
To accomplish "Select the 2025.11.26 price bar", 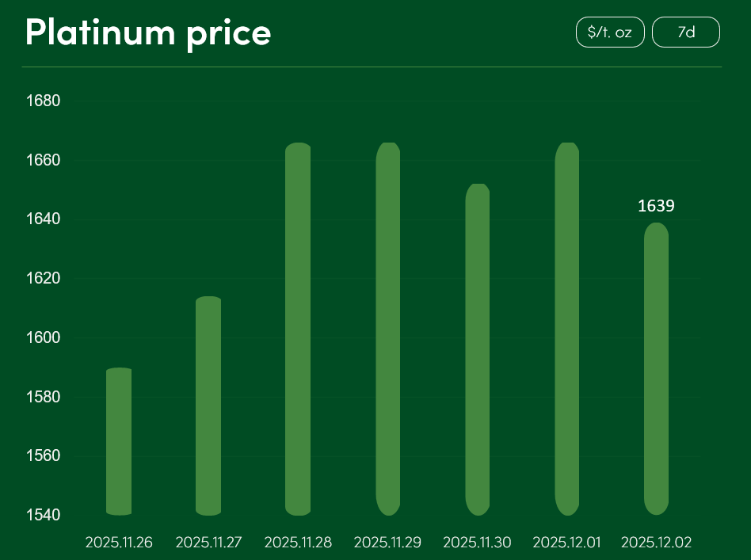I will click(x=119, y=441).
